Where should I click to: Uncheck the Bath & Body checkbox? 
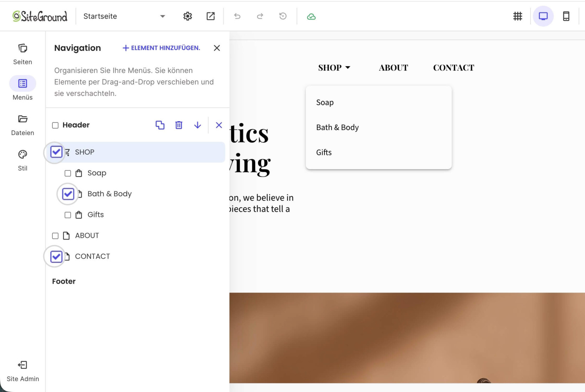(x=68, y=194)
